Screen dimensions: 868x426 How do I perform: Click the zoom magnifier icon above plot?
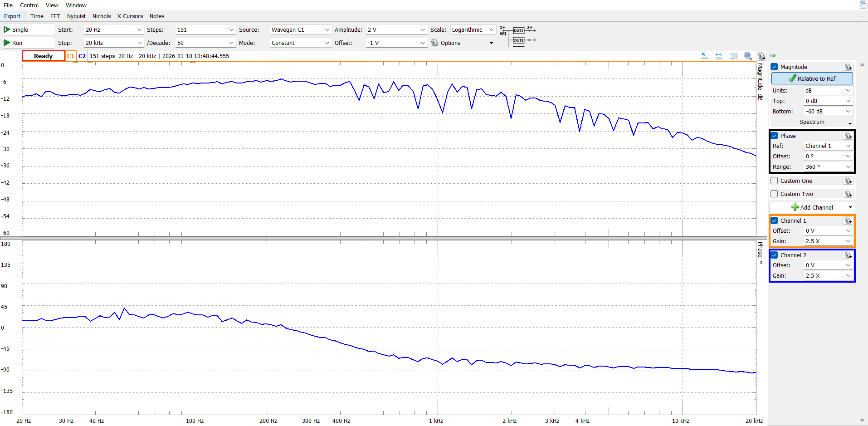tap(748, 56)
